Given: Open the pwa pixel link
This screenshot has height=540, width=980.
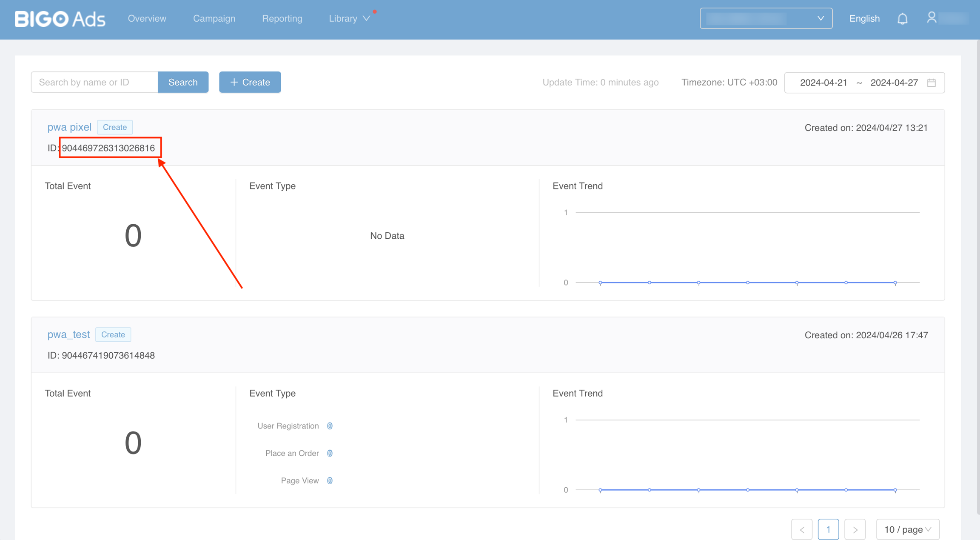Looking at the screenshot, I should coord(69,127).
